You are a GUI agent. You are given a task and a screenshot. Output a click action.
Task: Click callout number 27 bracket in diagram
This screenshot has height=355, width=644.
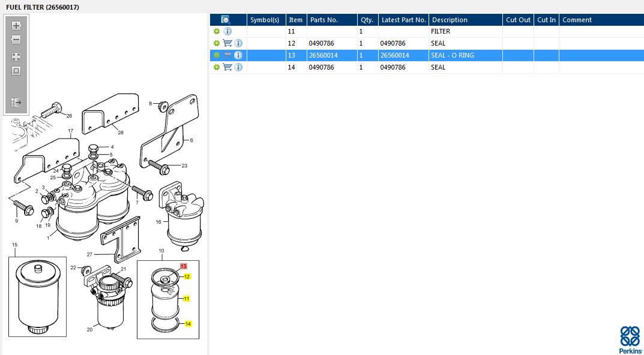89,254
